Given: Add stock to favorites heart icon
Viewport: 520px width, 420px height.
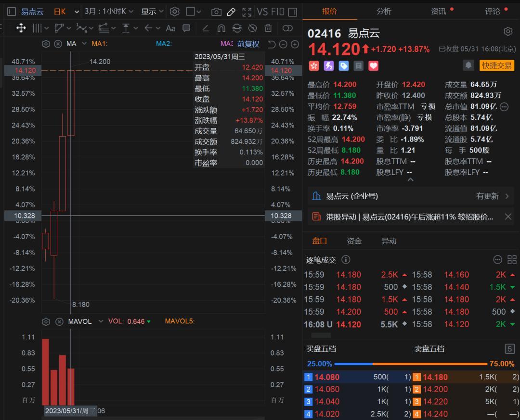Looking at the screenshot, I should pyautogui.click(x=374, y=65).
